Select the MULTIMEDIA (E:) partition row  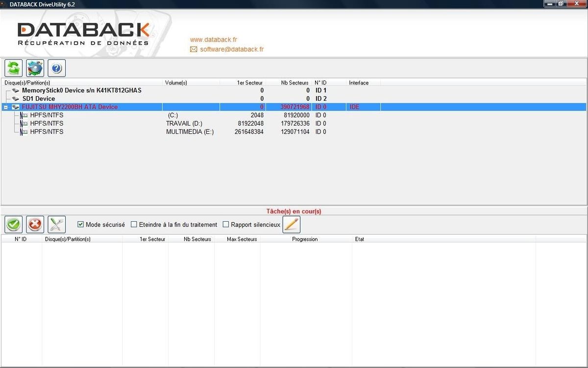tap(190, 131)
